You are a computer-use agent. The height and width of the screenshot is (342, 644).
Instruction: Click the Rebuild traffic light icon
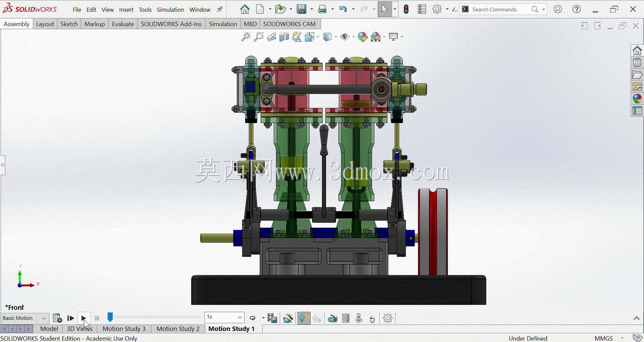[406, 9]
